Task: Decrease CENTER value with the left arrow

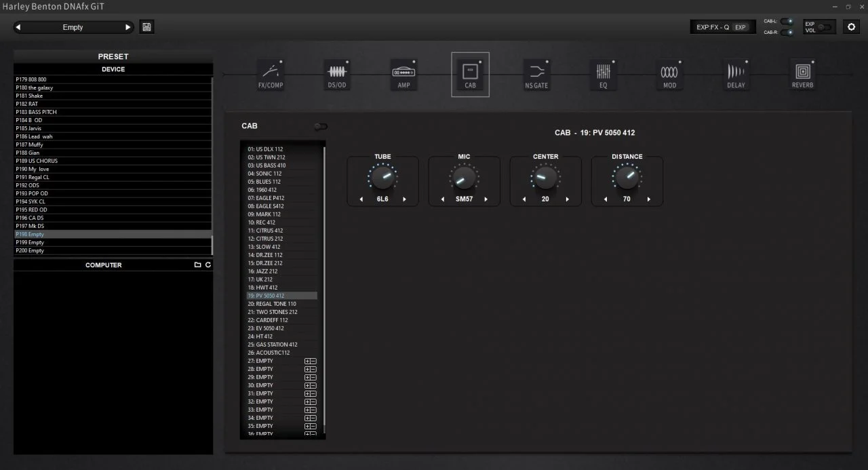Action: click(524, 199)
